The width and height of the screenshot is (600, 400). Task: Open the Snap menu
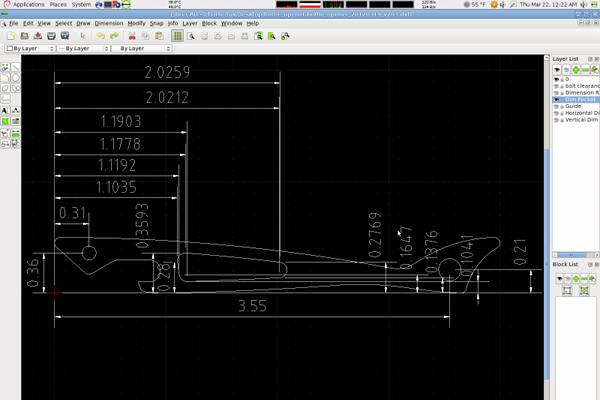(156, 23)
